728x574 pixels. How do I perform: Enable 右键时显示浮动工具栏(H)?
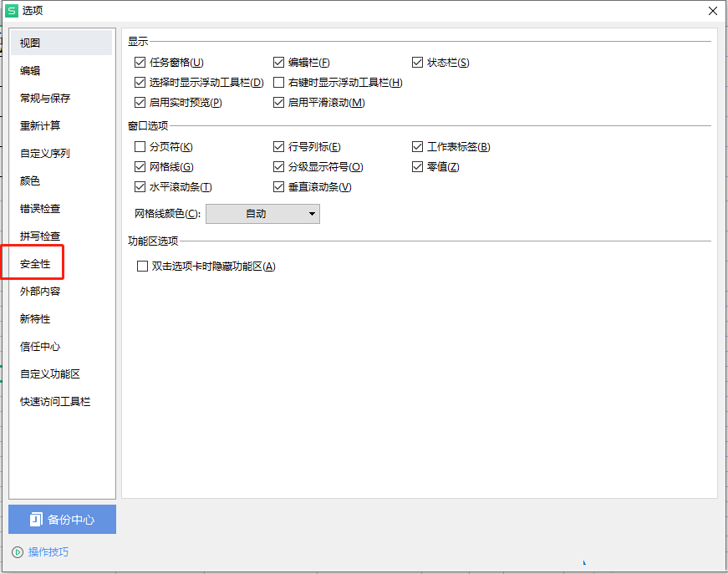click(x=278, y=82)
